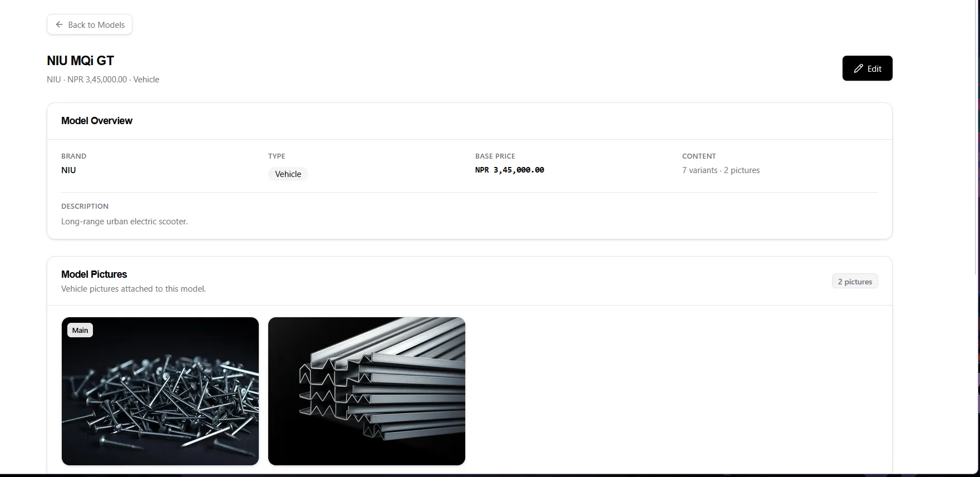Click the CONTENT label
The image size is (980, 477).
(699, 156)
